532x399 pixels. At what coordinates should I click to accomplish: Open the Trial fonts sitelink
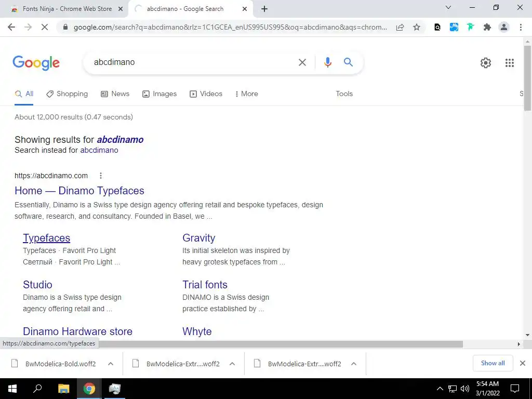tap(205, 285)
